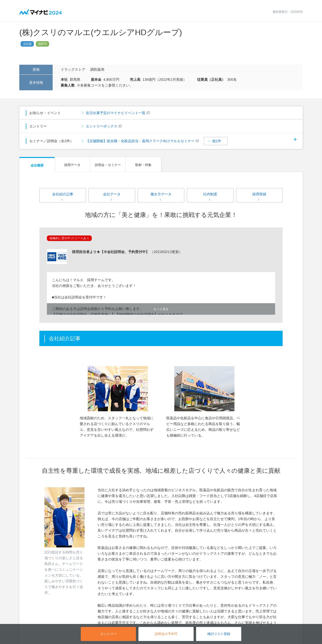Screen dimensions: 322x644
Task: Click the セミナー／説明会（全2件） label
Action: point(51,141)
